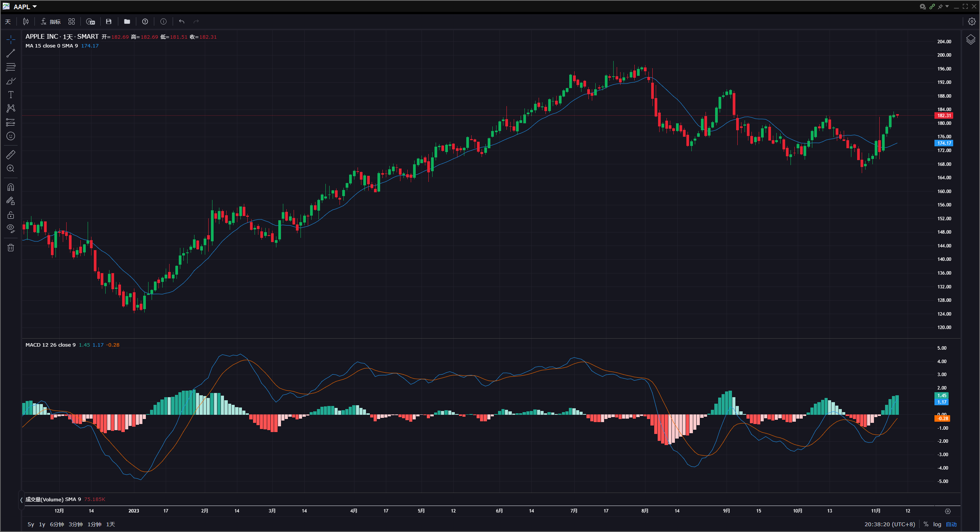Click the trash icon to remove drawings
980x532 pixels.
pyautogui.click(x=10, y=247)
